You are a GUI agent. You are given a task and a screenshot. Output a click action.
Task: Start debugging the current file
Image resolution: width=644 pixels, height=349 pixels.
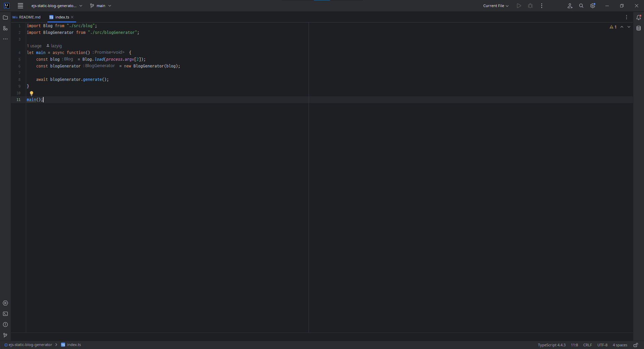click(x=530, y=6)
